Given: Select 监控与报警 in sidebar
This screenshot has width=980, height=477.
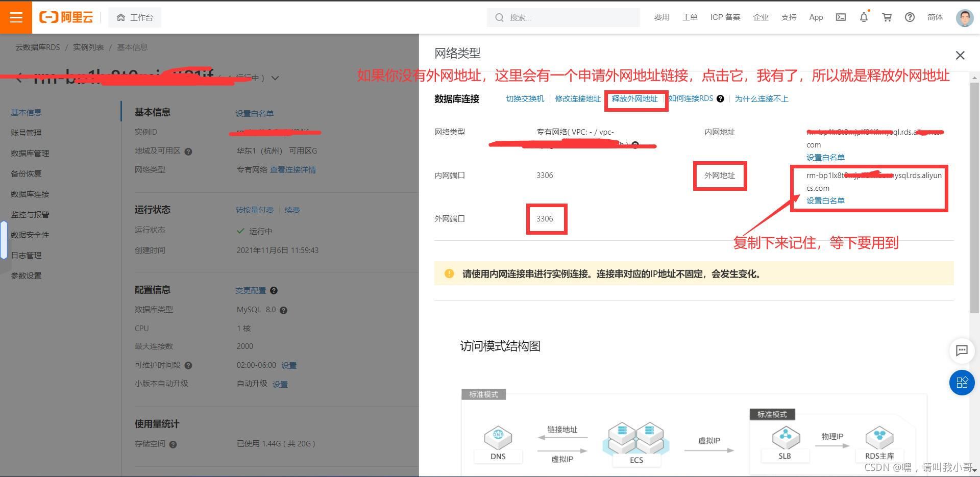Looking at the screenshot, I should point(30,215).
